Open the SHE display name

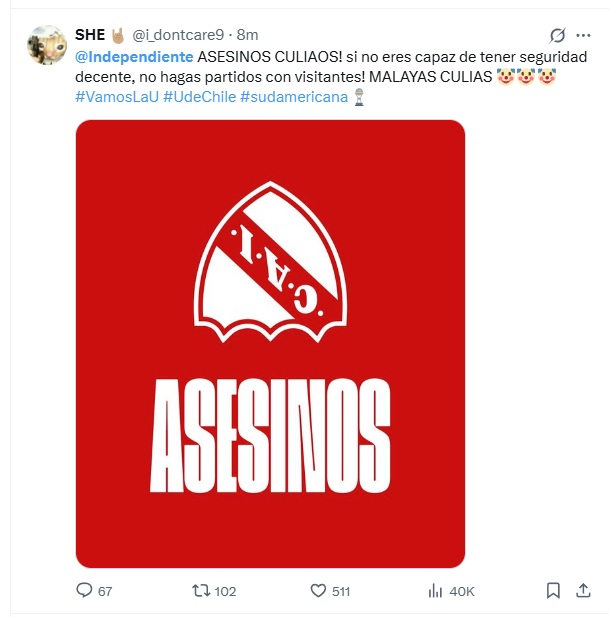coord(90,35)
